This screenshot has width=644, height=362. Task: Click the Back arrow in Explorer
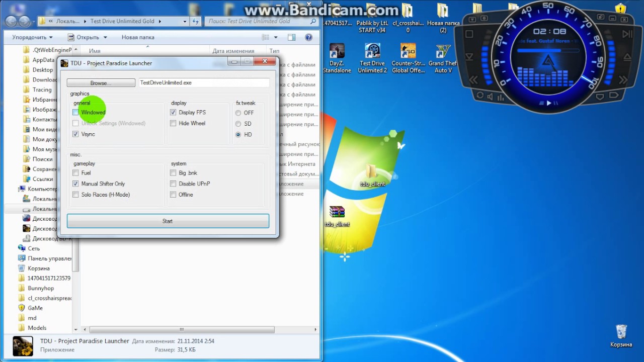click(x=12, y=21)
